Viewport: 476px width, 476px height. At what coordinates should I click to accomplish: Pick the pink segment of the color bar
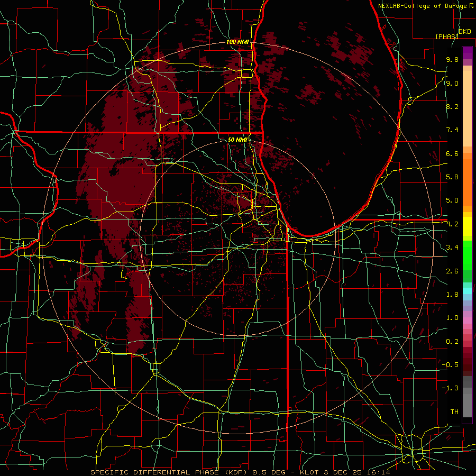(x=467, y=321)
